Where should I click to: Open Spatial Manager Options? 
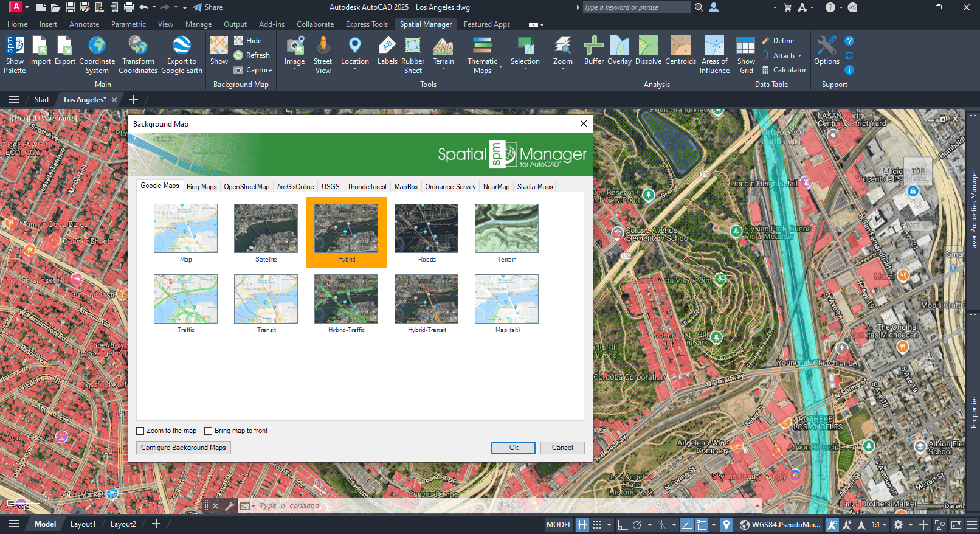827,50
